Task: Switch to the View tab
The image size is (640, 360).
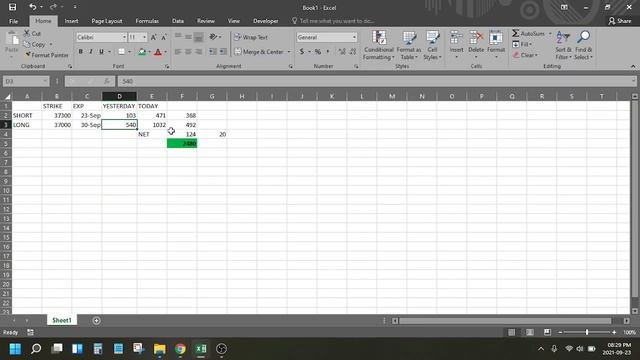Action: click(x=233, y=21)
